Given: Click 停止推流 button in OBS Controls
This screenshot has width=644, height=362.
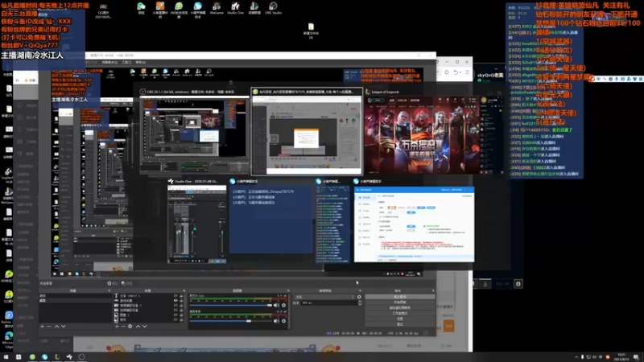Looking at the screenshot, I should pyautogui.click(x=399, y=297).
